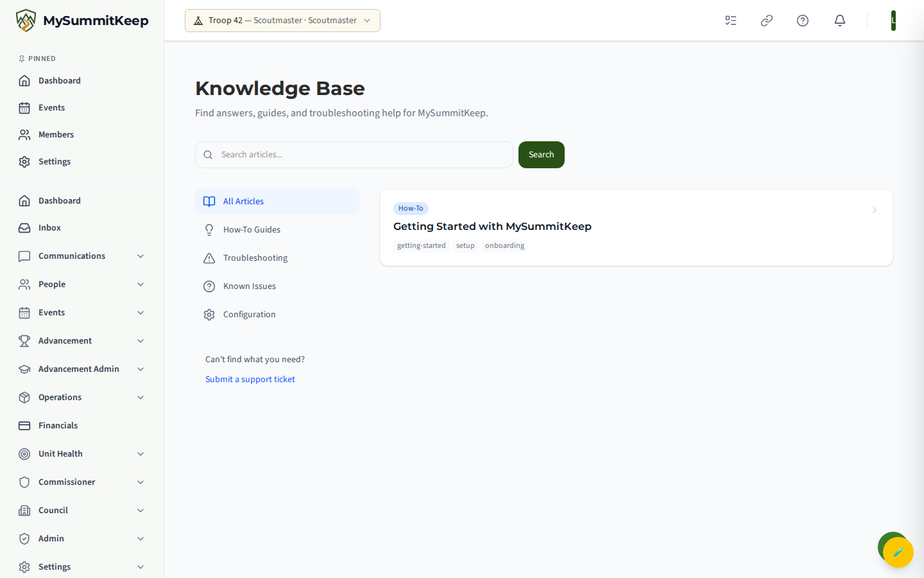Click the How-To badge on article
Screen dimensions: 924x578
[411, 209]
